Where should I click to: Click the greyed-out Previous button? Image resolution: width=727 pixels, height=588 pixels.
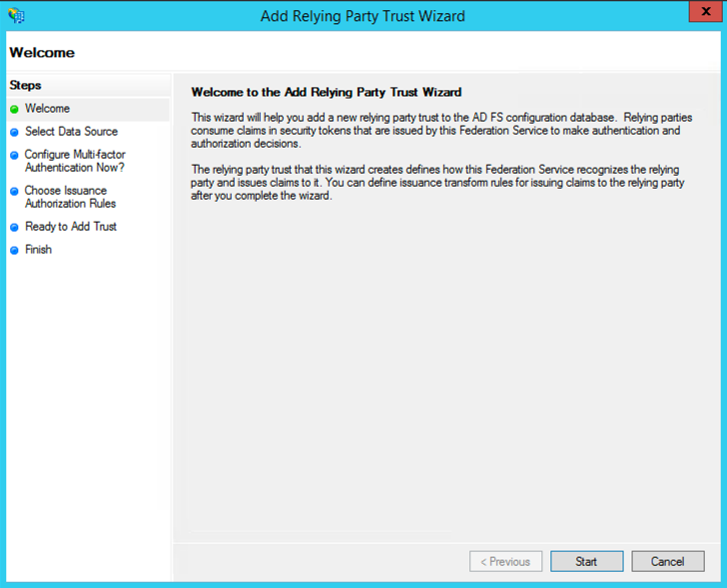(505, 561)
